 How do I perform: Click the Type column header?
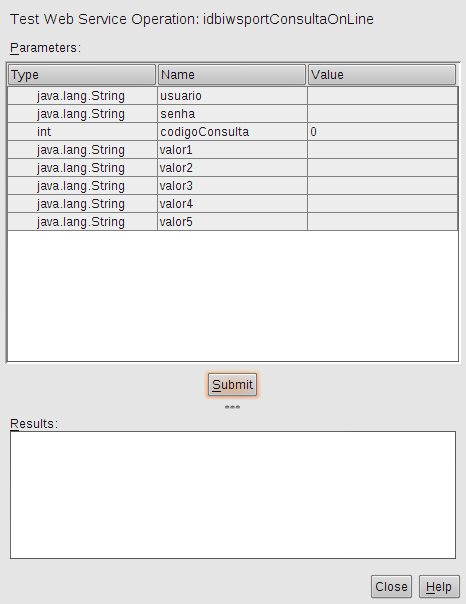click(82, 75)
